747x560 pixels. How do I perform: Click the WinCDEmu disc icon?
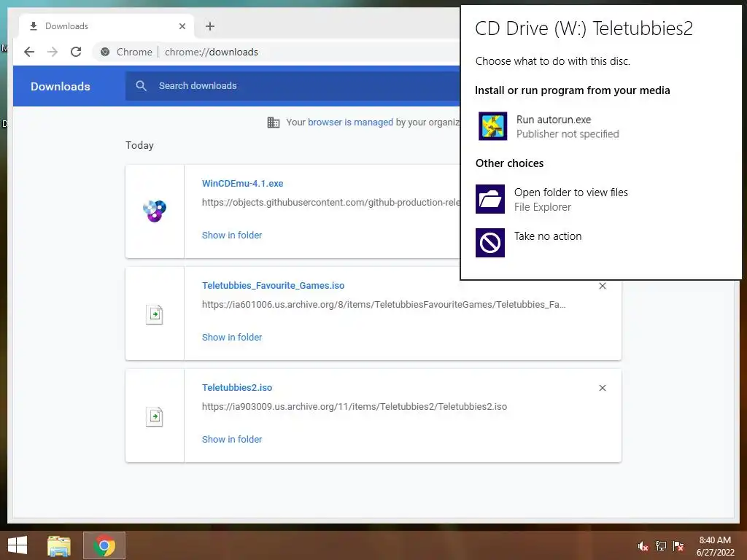pyautogui.click(x=155, y=211)
